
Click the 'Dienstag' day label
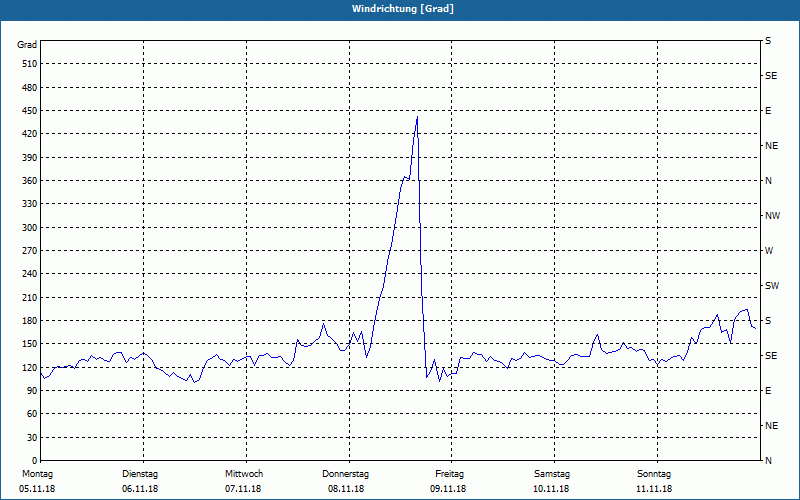140,474
